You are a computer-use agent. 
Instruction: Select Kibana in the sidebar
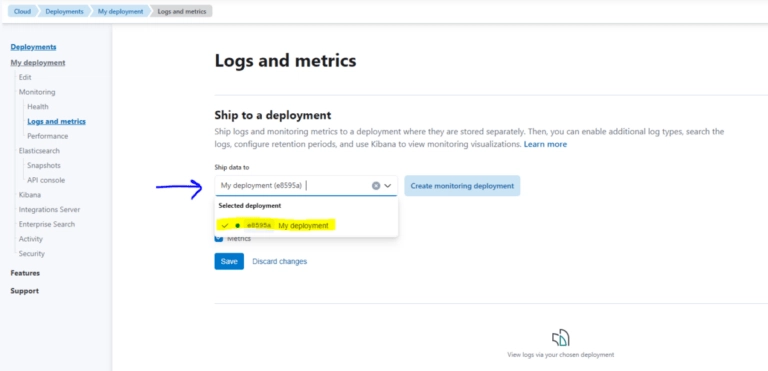pyautogui.click(x=29, y=195)
